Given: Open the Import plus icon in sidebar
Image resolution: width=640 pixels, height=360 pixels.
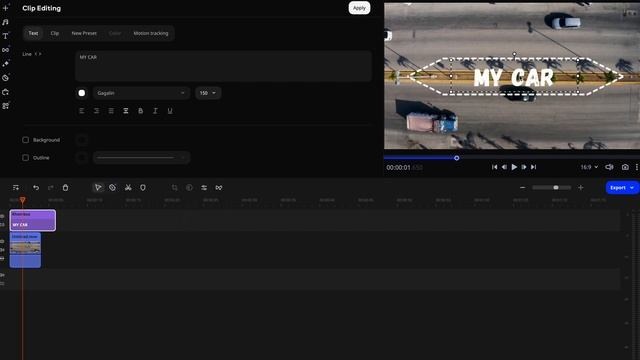Looking at the screenshot, I should (5, 8).
